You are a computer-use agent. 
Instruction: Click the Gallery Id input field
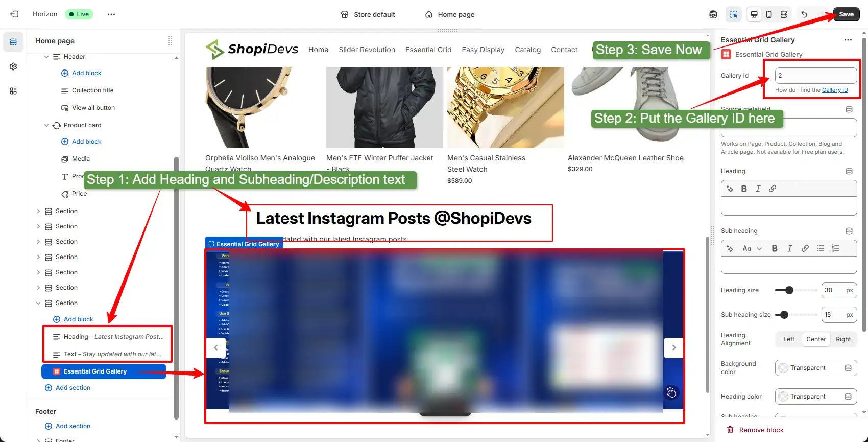(x=816, y=76)
